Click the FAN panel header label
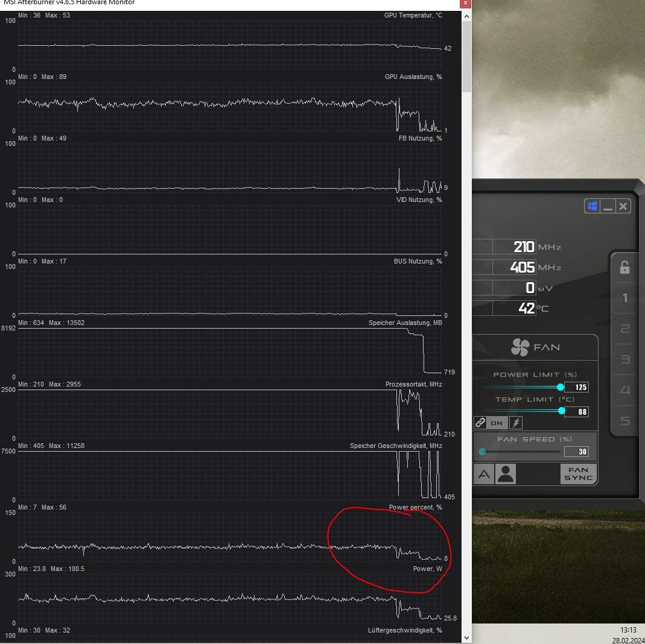The width and height of the screenshot is (645, 644). pos(547,348)
